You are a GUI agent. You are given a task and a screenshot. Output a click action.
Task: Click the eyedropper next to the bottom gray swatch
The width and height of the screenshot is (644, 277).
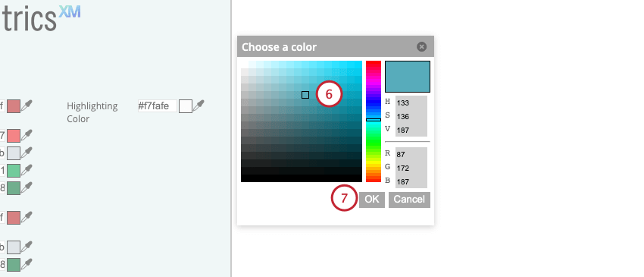[x=27, y=247]
